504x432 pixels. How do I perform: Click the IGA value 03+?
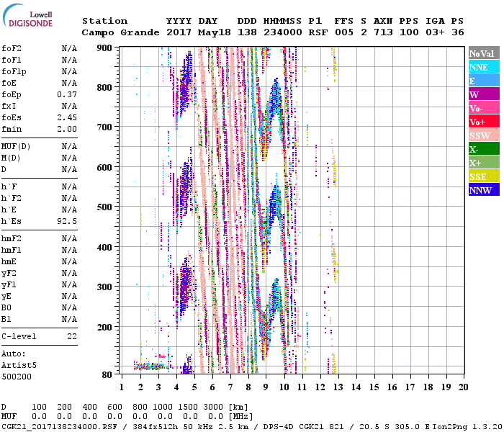tap(435, 32)
